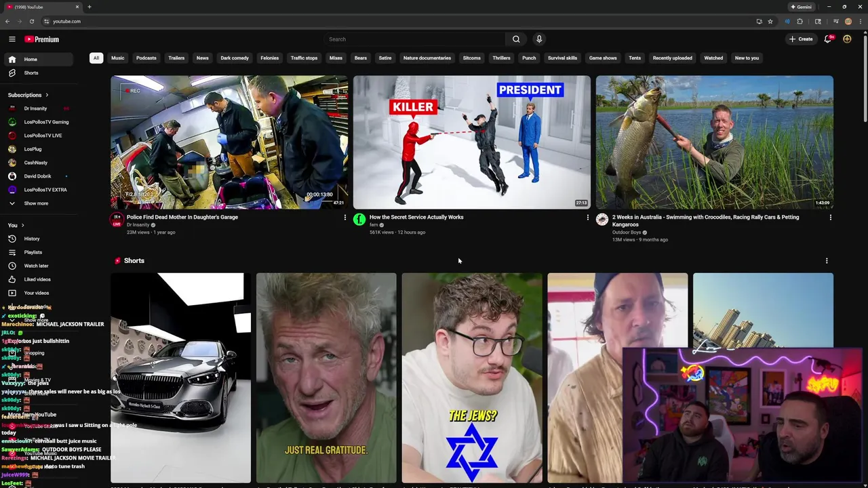Open options for Secret Service video

pyautogui.click(x=587, y=218)
